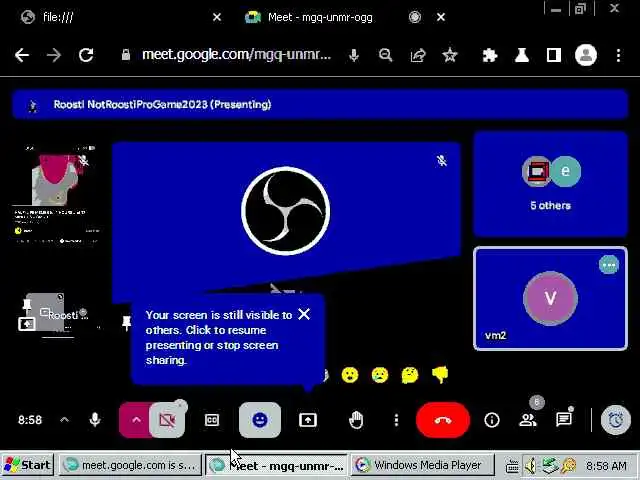Open the Windows Start menu

(28, 465)
